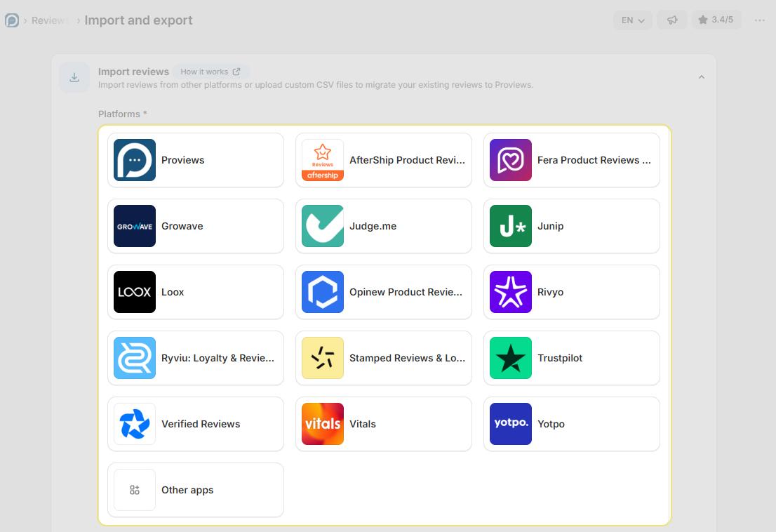Image resolution: width=776 pixels, height=532 pixels.
Task: Click the 3.4/5 star rating button
Action: click(x=716, y=20)
